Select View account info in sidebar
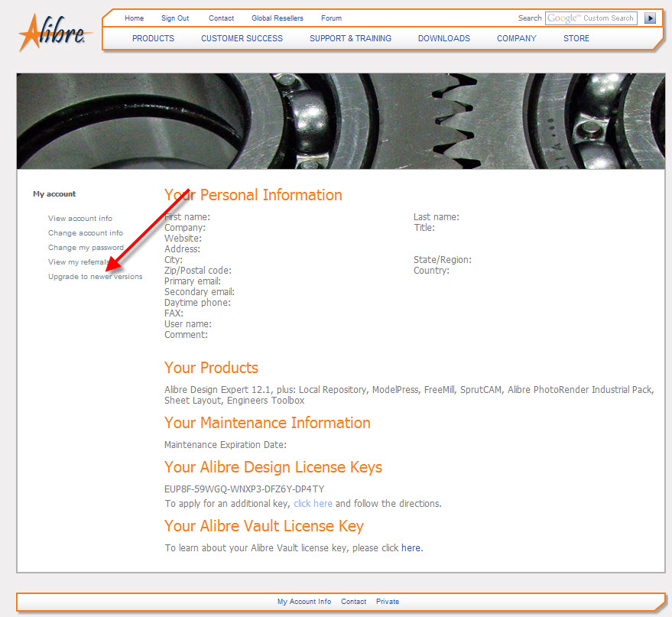 (80, 219)
